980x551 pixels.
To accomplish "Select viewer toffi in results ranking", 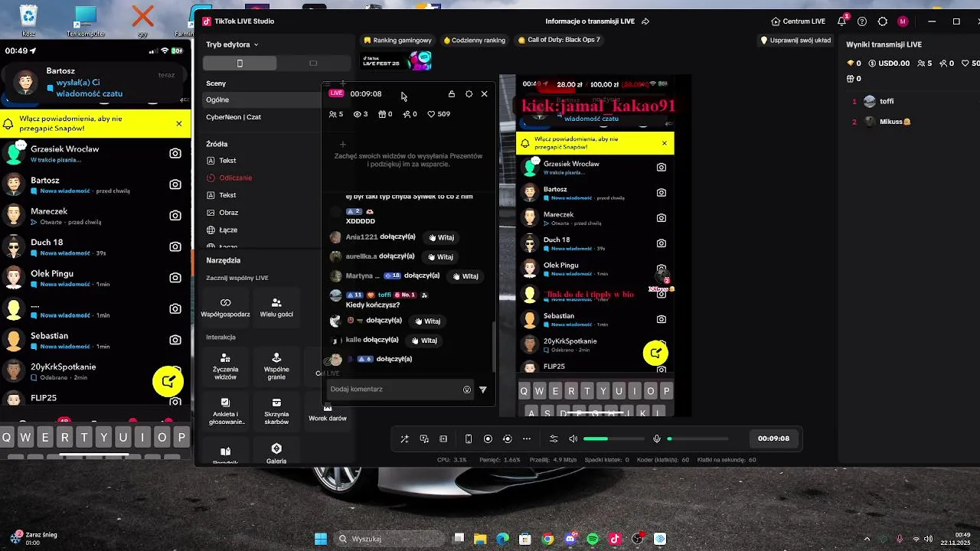I will coord(886,101).
